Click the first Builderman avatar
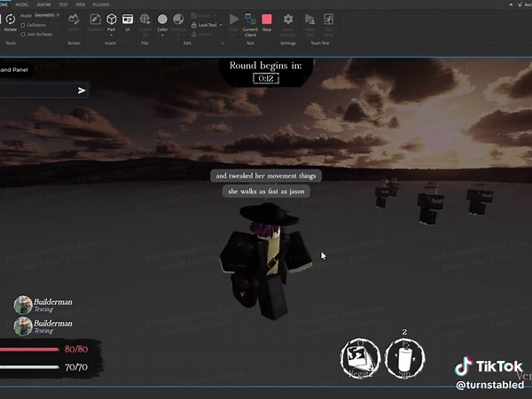This screenshot has height=399, width=532. click(23, 304)
